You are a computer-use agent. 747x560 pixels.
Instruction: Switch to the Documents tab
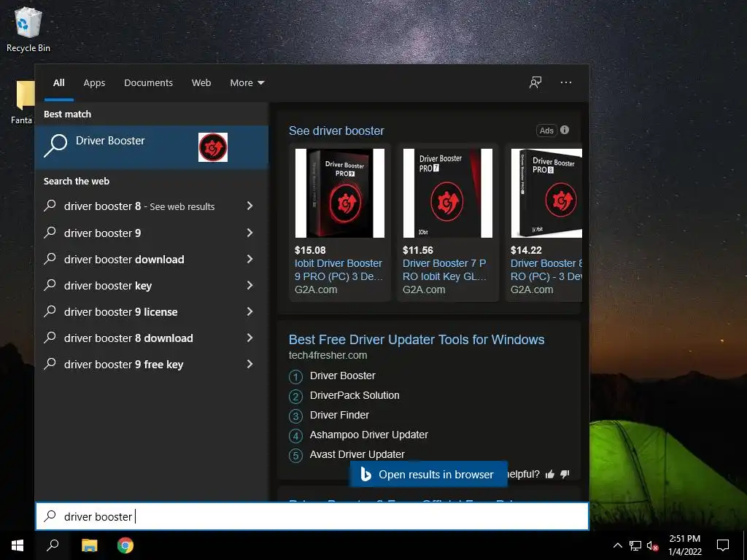pos(148,82)
